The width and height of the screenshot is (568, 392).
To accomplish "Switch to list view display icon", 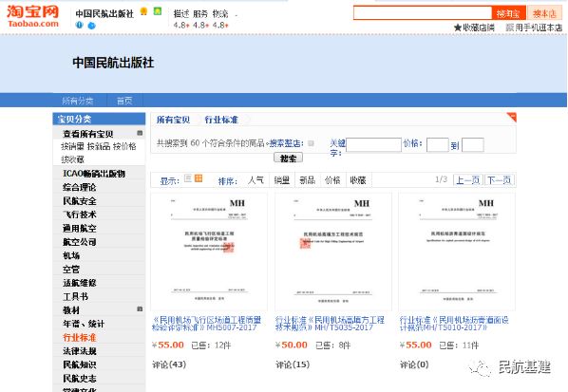I will point(188,178).
